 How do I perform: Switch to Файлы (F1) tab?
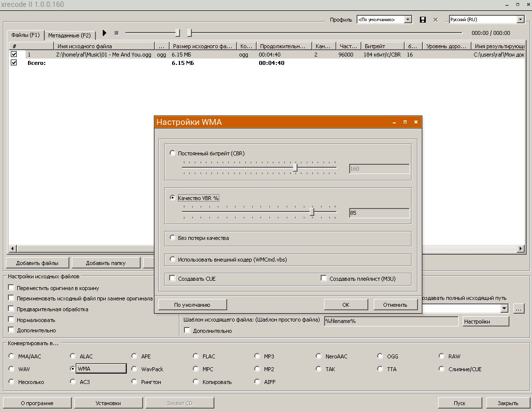pyautogui.click(x=26, y=35)
